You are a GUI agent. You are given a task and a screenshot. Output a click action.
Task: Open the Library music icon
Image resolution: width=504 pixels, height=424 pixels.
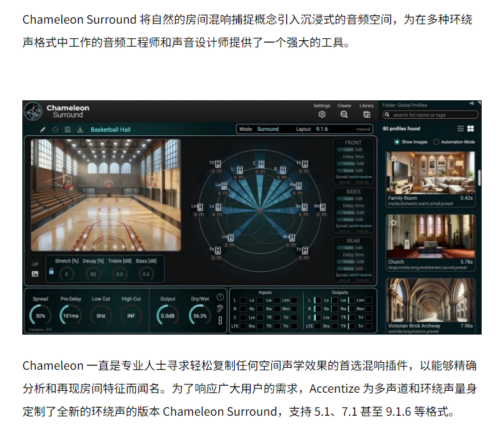click(366, 114)
